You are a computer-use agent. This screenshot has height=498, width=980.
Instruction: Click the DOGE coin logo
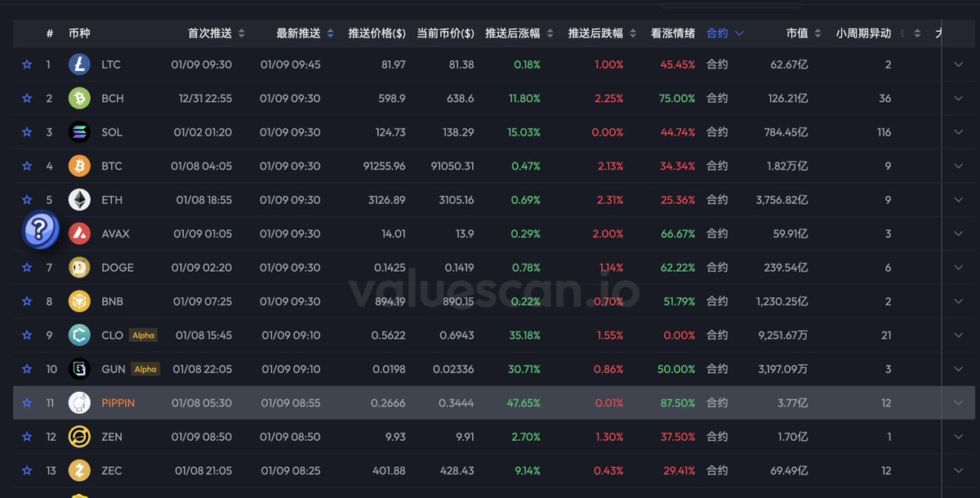(79, 268)
